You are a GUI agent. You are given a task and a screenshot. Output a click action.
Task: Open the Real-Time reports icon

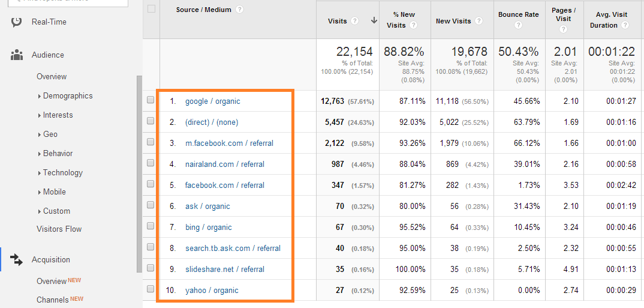16,22
